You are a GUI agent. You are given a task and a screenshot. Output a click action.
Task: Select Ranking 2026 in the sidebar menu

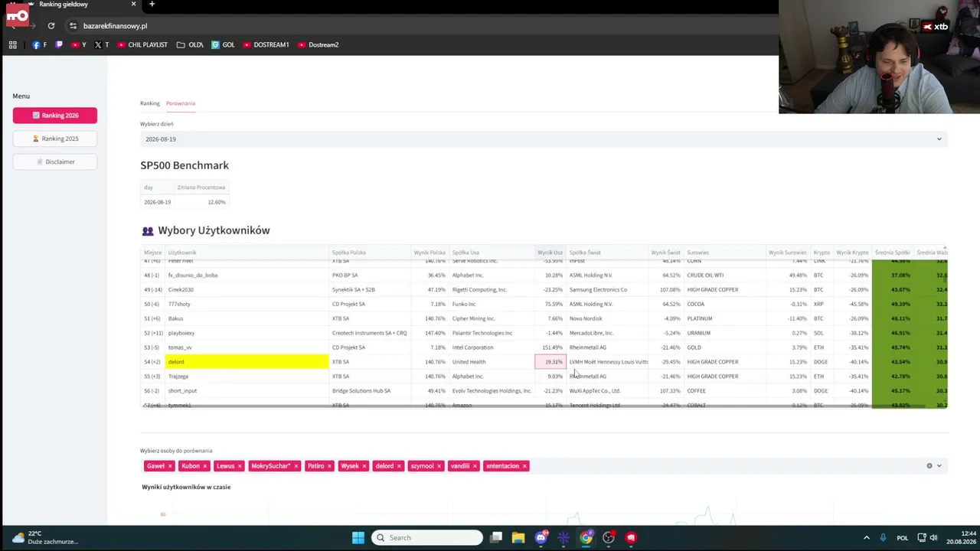click(55, 116)
